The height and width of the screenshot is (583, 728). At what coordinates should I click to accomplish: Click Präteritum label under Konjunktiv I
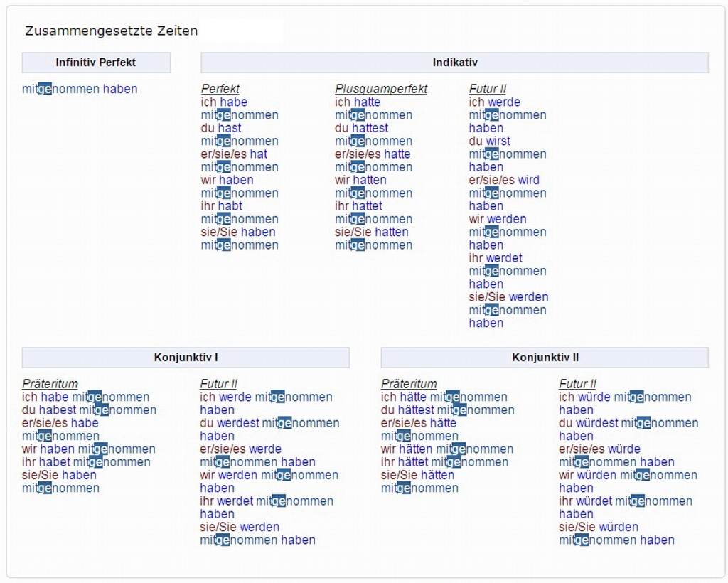coord(50,385)
